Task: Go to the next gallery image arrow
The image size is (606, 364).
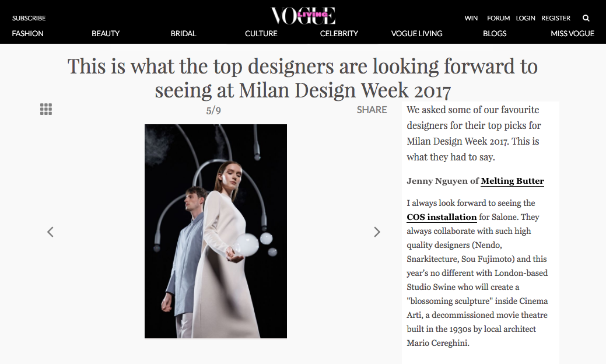Action: [x=377, y=232]
